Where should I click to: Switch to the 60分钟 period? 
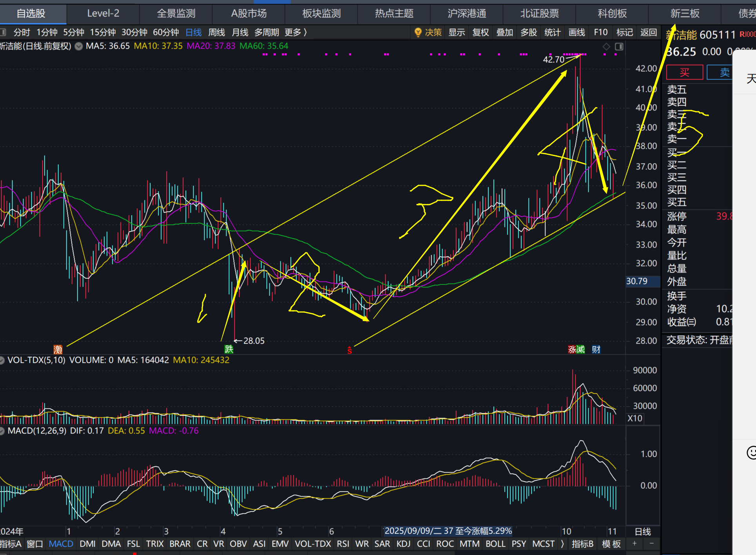[x=165, y=32]
